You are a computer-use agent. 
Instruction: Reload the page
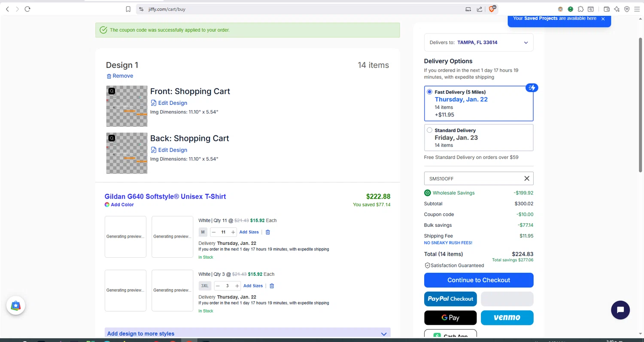point(27,9)
